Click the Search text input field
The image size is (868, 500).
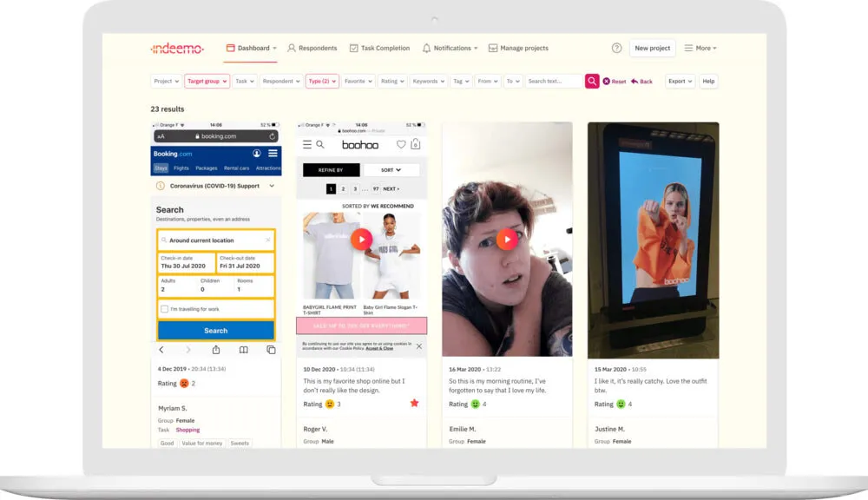(x=554, y=81)
